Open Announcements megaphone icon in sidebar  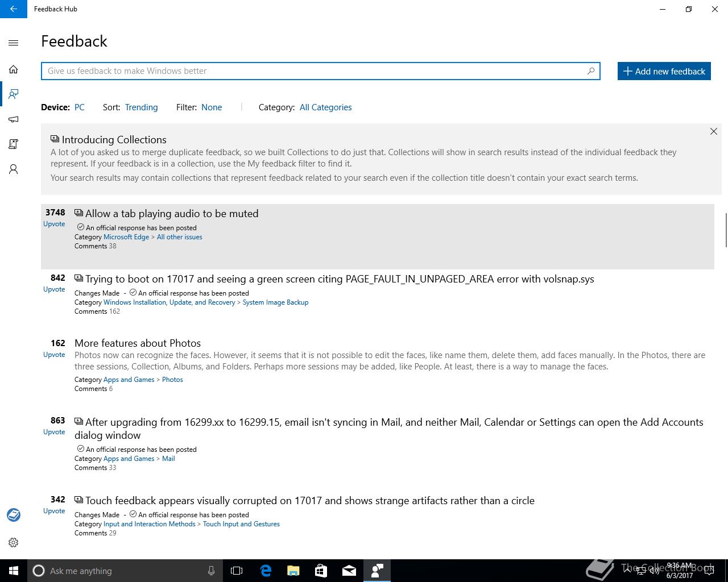pos(14,119)
